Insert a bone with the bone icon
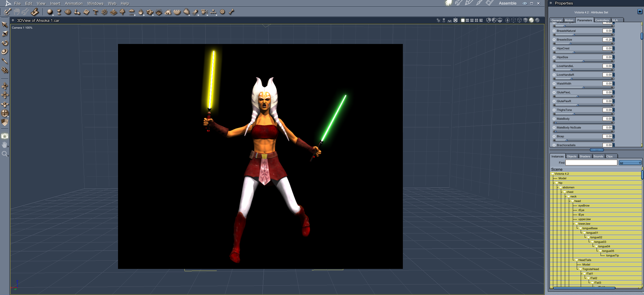644x295 pixels. (x=231, y=12)
